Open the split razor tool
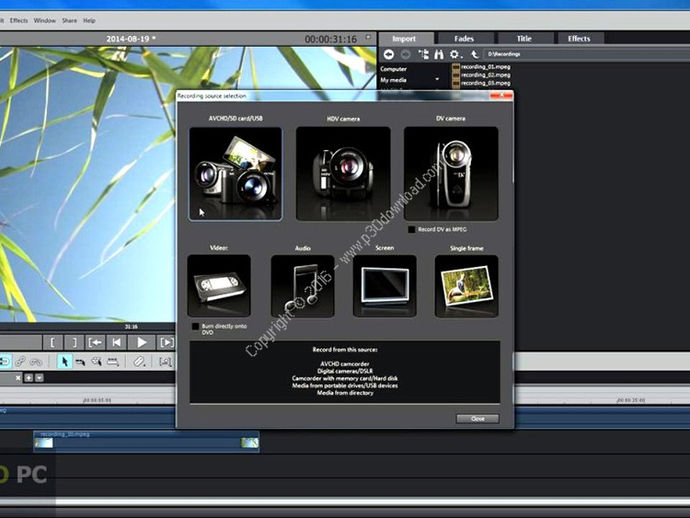The image size is (690, 518). pos(139,362)
